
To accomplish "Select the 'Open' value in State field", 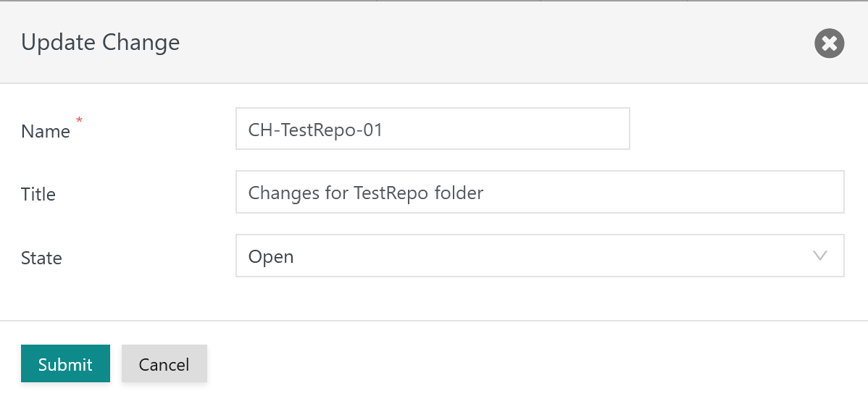I will tap(271, 256).
